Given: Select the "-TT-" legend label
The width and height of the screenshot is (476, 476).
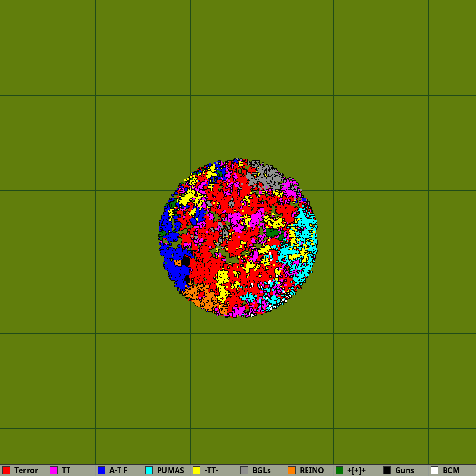Looking at the screenshot, I should click(211, 471).
